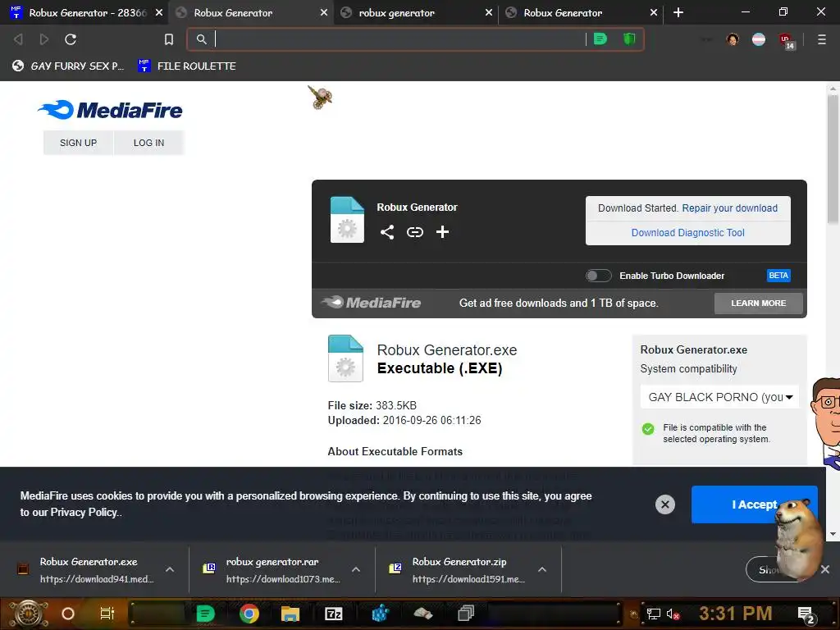Screen dimensions: 840x630
Task: Bookmark this page using bookmark icon
Action: click(169, 39)
